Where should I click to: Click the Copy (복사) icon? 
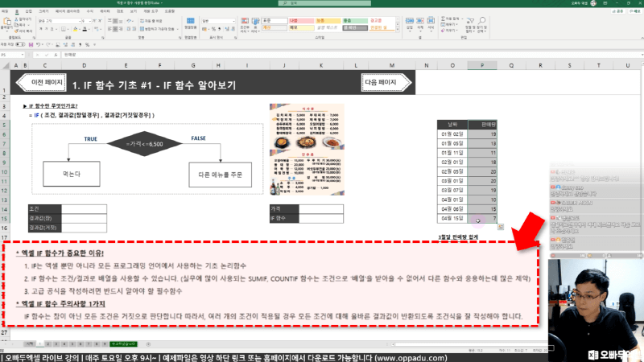pos(16,25)
